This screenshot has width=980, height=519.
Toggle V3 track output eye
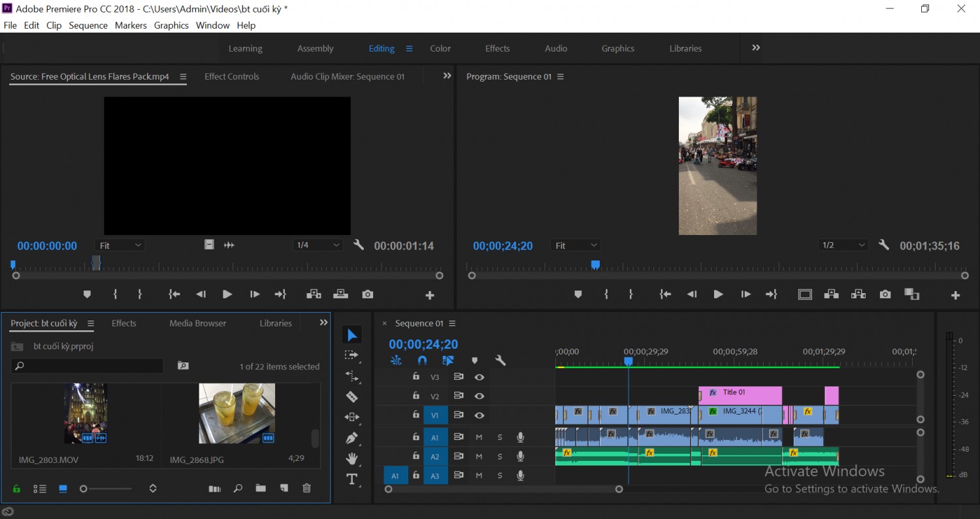[480, 377]
